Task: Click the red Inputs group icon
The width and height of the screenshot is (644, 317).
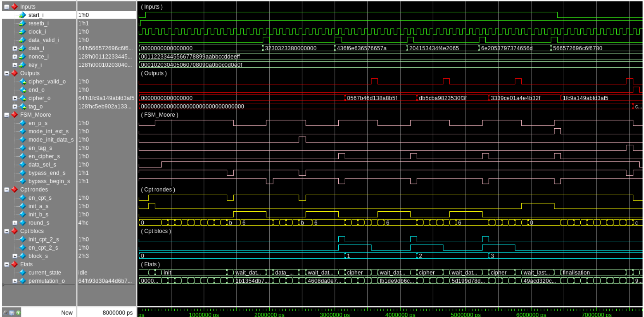Action: tap(15, 7)
